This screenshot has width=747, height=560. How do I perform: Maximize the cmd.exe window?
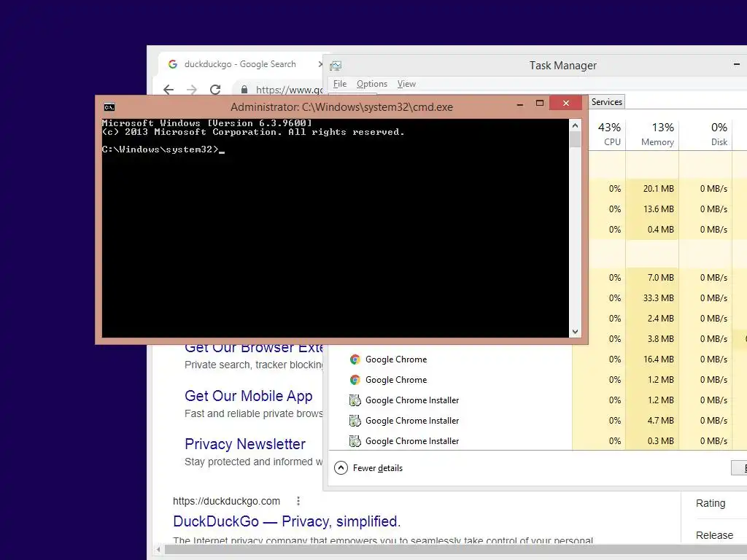pos(539,103)
